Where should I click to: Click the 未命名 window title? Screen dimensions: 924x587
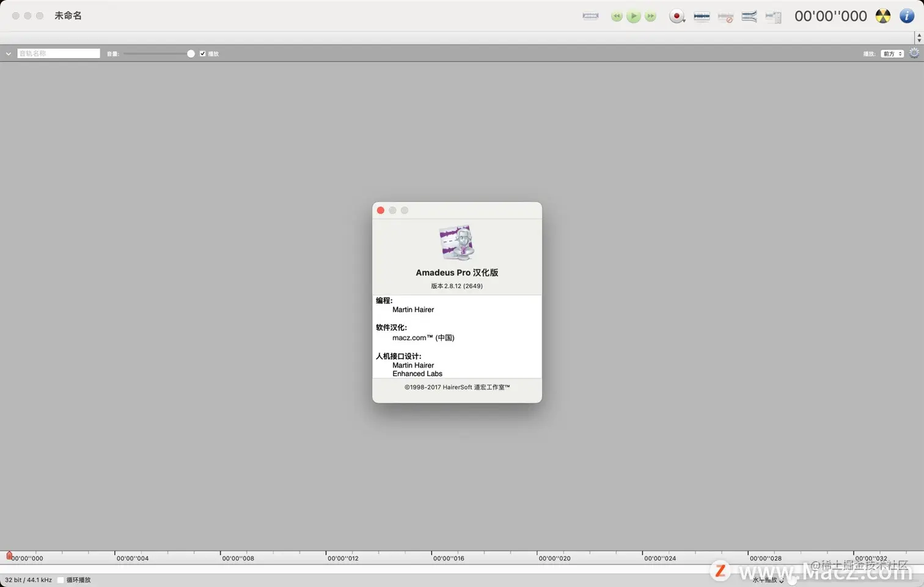click(68, 16)
